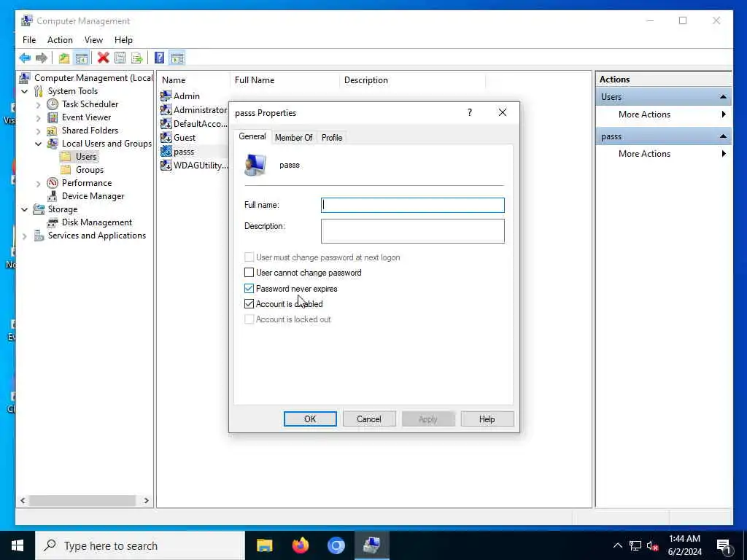Show hidden system tray icons
The width and height of the screenshot is (747, 560).
(x=617, y=545)
